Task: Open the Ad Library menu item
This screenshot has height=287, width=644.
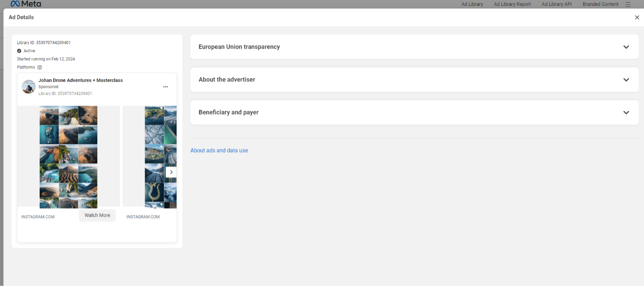Action: [x=472, y=4]
